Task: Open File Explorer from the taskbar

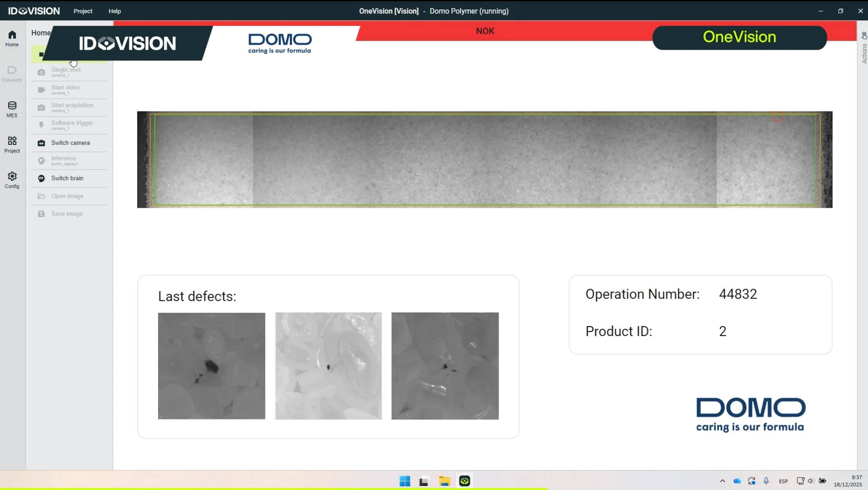Action: click(444, 481)
